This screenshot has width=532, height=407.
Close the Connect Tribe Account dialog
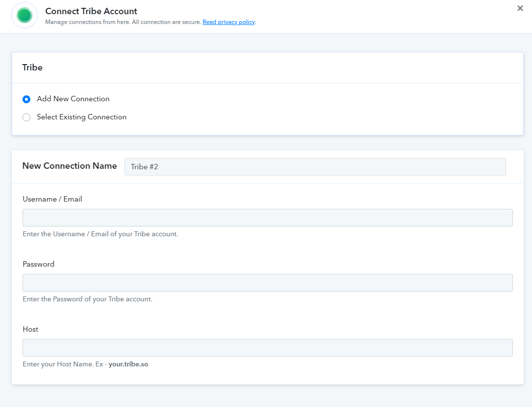tap(520, 8)
